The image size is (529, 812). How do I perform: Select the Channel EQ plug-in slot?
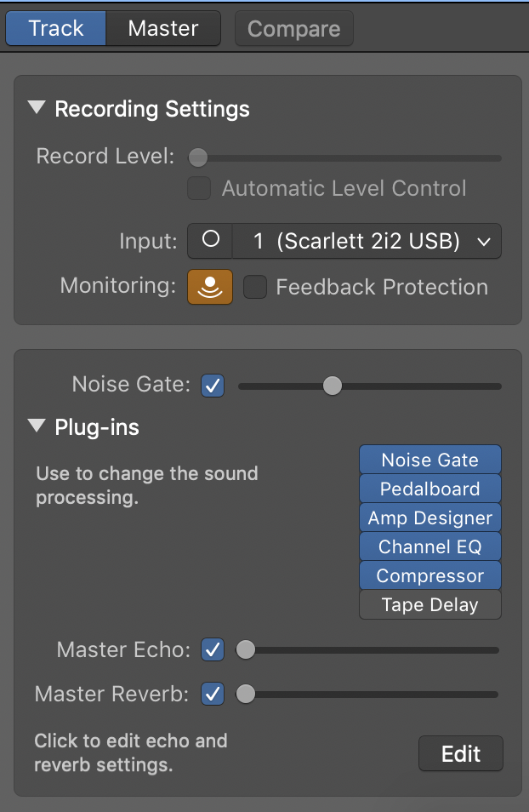click(429, 547)
